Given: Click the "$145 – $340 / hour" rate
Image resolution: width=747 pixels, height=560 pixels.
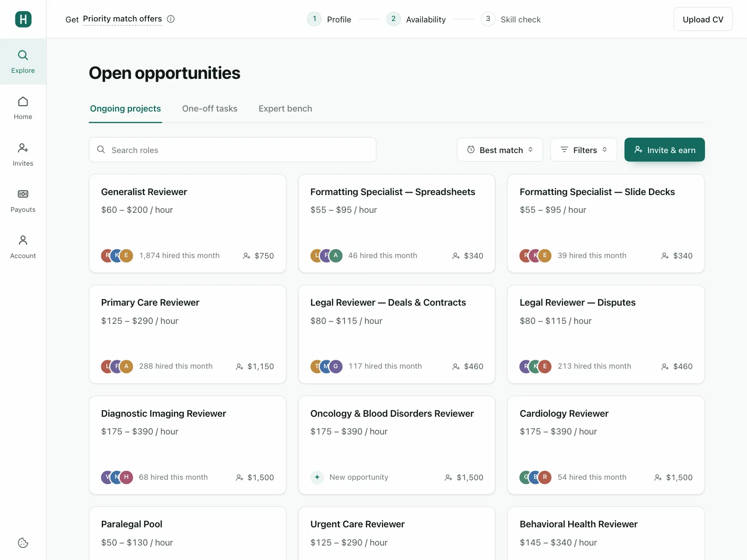Looking at the screenshot, I should pyautogui.click(x=558, y=543).
